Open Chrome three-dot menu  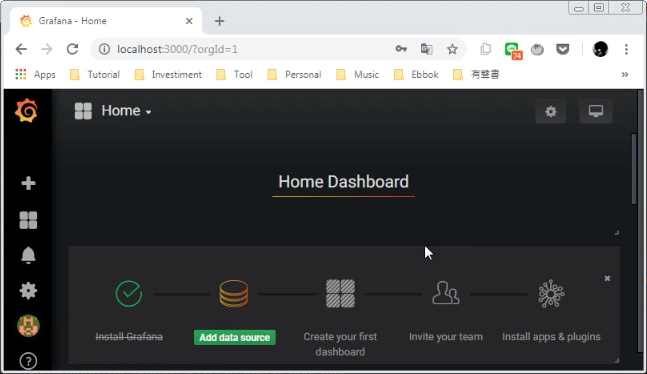click(x=626, y=49)
